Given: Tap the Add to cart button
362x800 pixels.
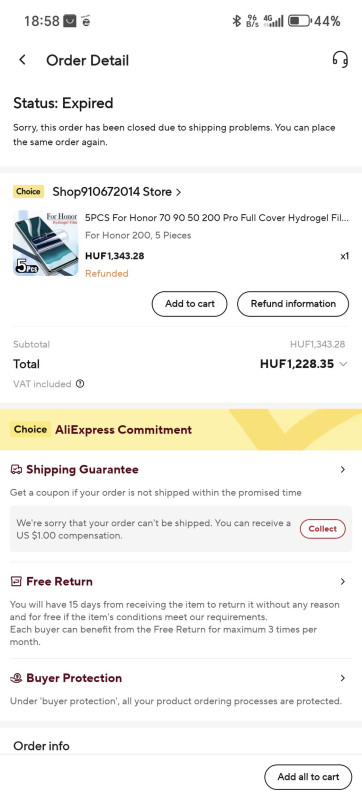Looking at the screenshot, I should [190, 304].
